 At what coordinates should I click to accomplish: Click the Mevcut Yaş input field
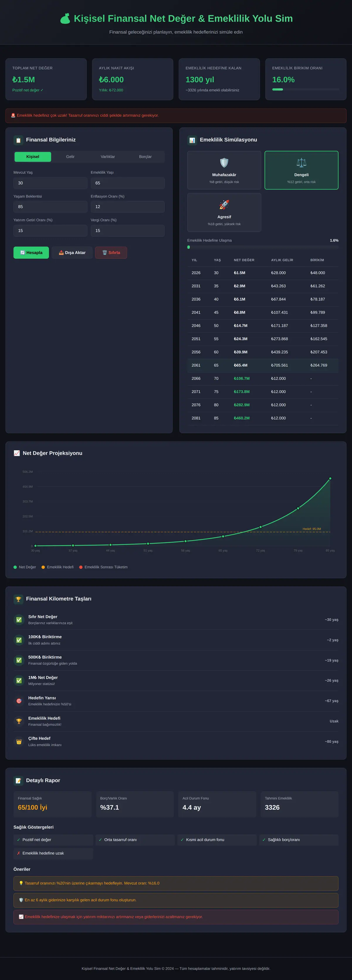(x=50, y=183)
